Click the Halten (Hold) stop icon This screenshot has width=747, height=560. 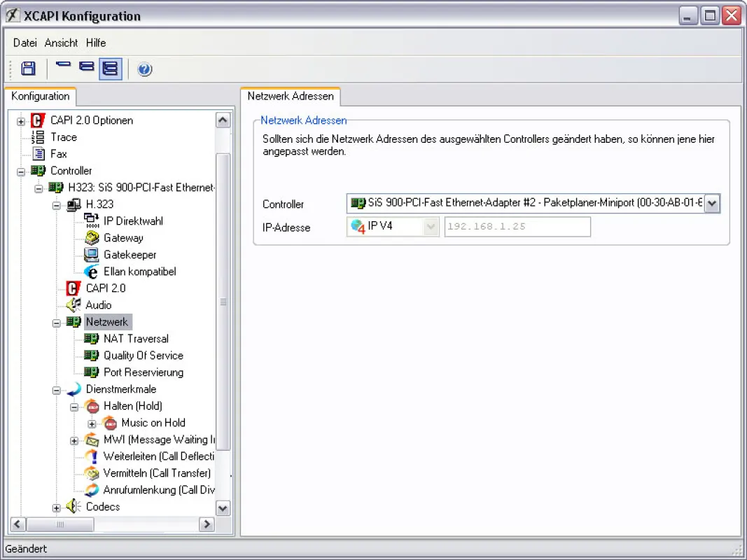[x=92, y=406]
